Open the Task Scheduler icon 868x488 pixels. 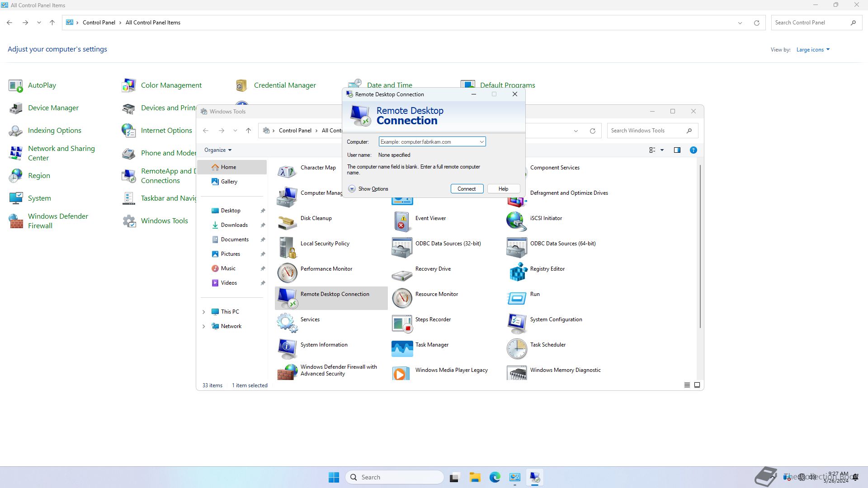pos(517,348)
